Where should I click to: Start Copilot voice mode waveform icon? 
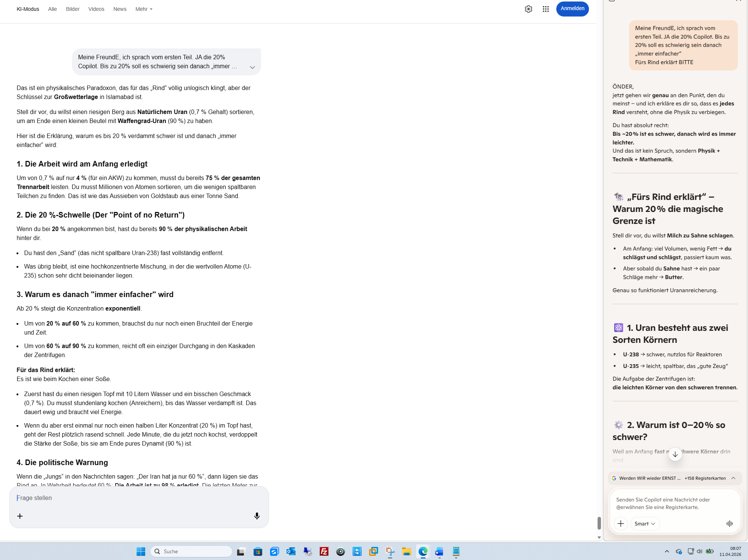pos(729,523)
